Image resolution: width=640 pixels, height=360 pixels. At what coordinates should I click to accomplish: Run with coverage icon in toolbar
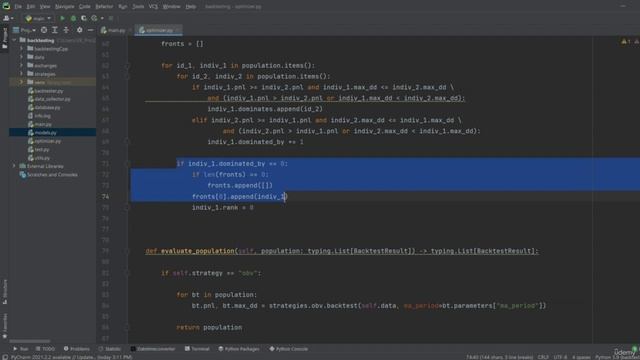[84, 18]
